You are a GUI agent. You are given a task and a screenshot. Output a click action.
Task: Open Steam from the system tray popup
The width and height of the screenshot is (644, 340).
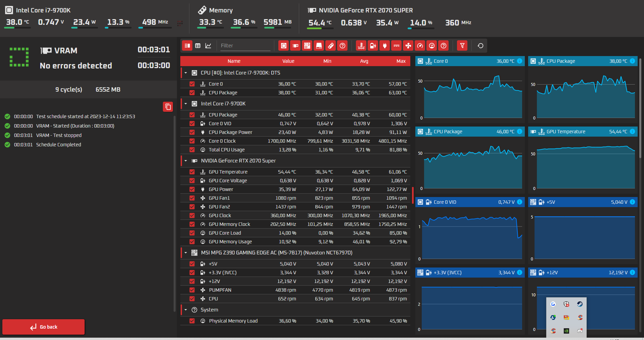pyautogui.click(x=580, y=304)
